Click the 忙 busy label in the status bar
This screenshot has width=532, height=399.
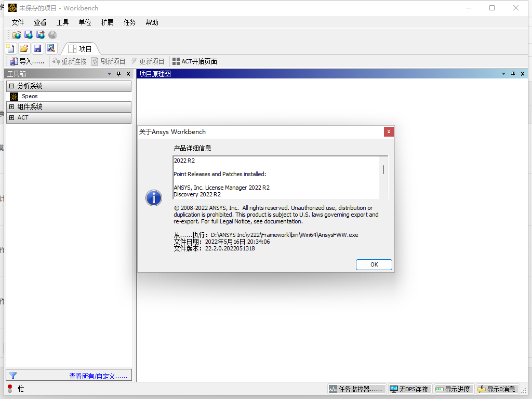(x=21, y=389)
